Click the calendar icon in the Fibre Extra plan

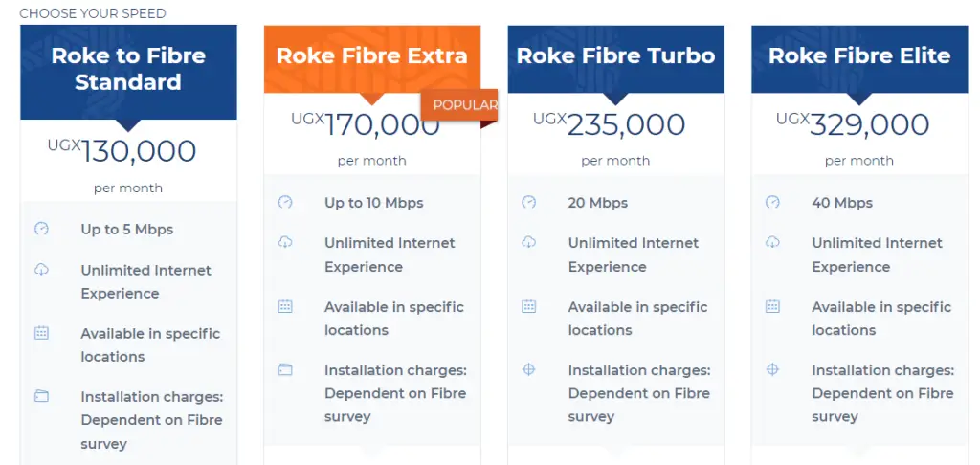point(285,306)
